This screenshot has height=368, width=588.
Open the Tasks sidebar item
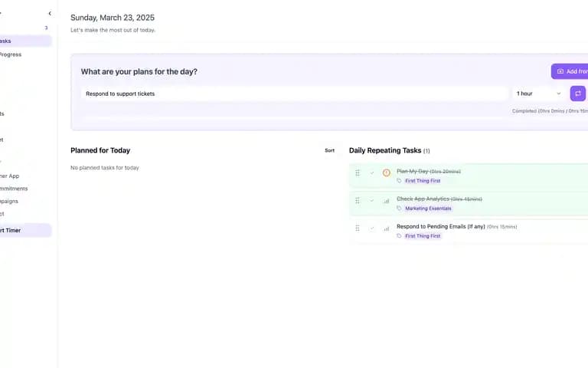click(x=24, y=41)
